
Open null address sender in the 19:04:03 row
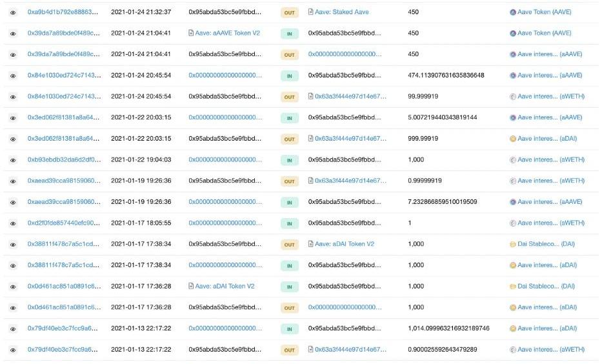(x=225, y=159)
